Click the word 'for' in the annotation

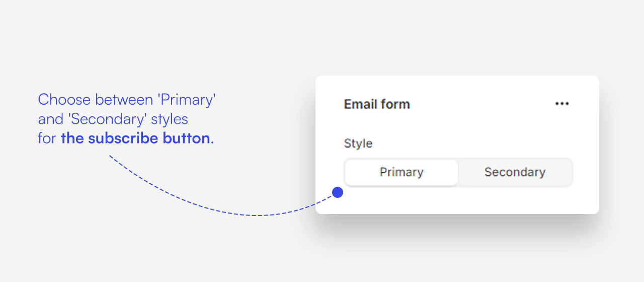[x=47, y=138]
